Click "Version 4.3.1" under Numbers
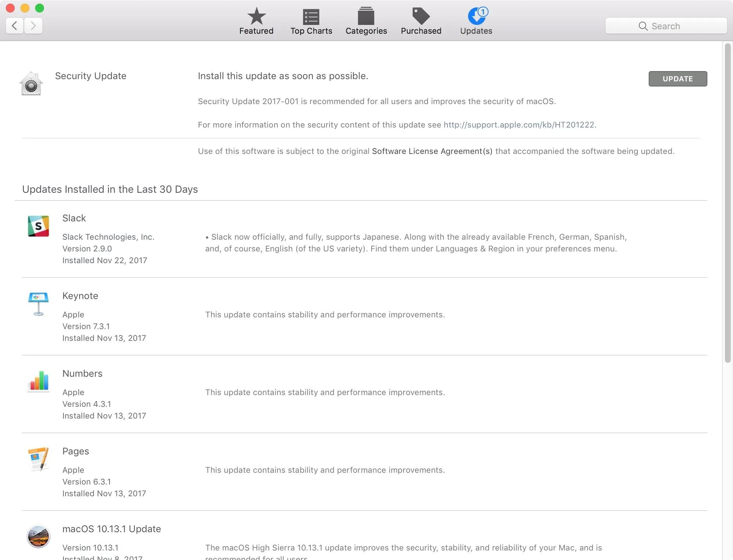Screen dimensions: 733x560 (86, 404)
